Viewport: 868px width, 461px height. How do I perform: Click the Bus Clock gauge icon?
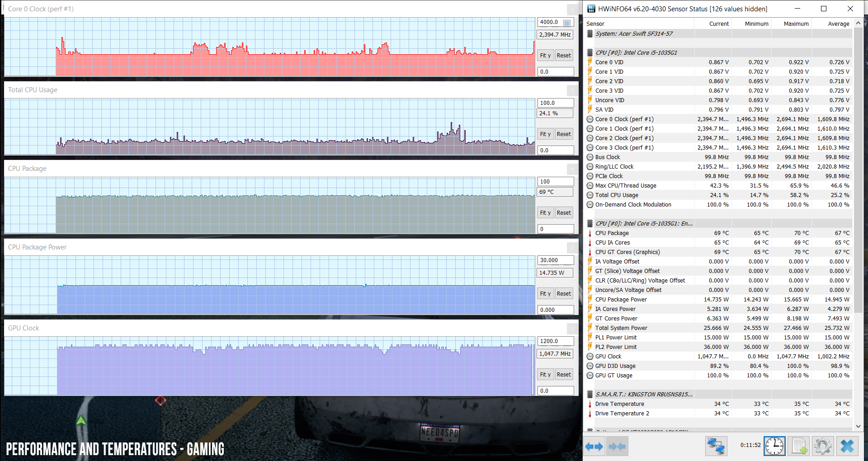tap(590, 157)
